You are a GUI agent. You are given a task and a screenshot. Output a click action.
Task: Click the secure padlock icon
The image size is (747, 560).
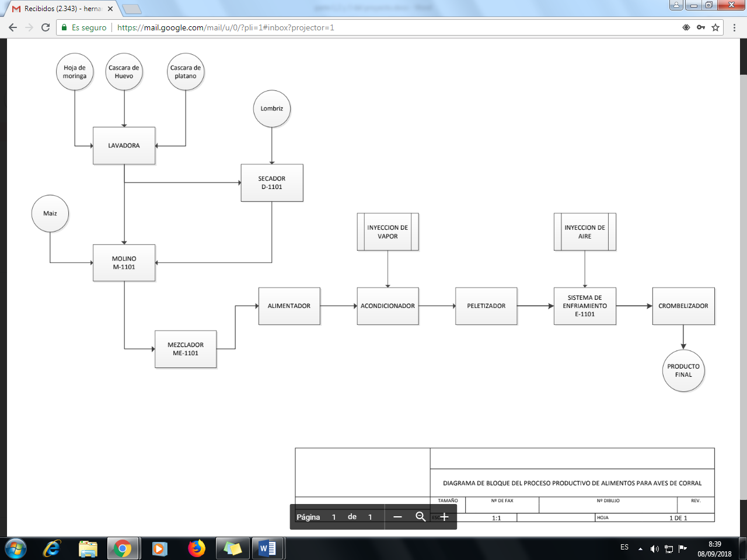64,27
